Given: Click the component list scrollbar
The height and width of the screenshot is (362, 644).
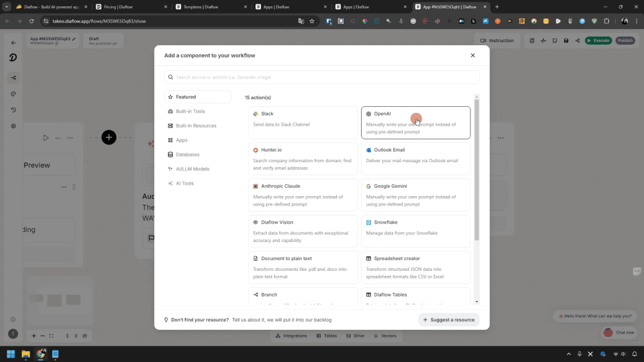Looking at the screenshot, I should 477,170.
